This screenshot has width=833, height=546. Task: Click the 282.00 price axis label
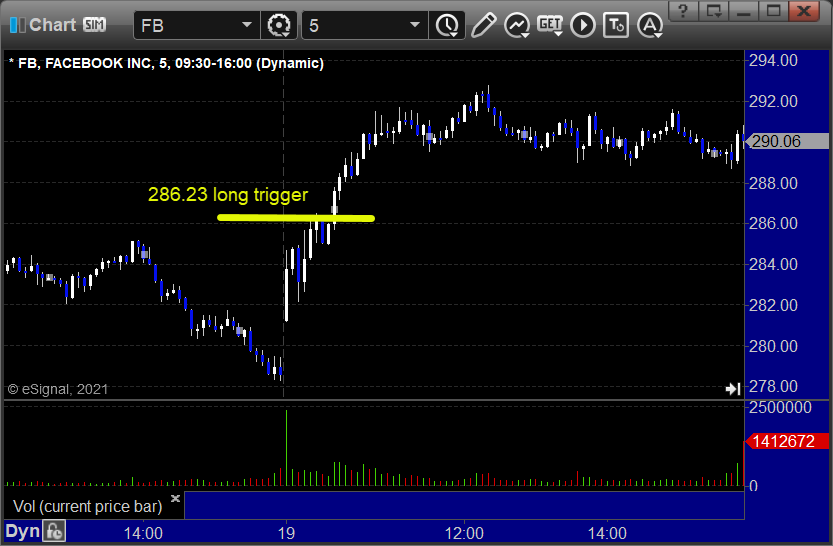[773, 305]
